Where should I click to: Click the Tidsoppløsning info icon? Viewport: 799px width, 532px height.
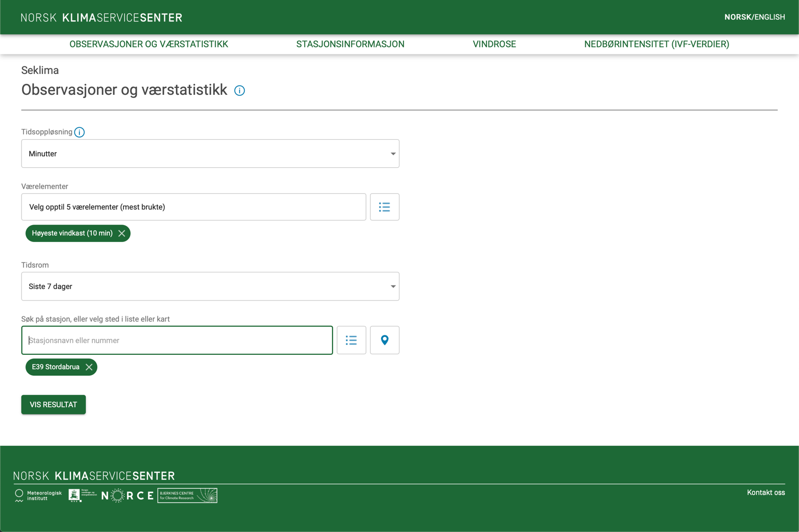[x=79, y=132]
